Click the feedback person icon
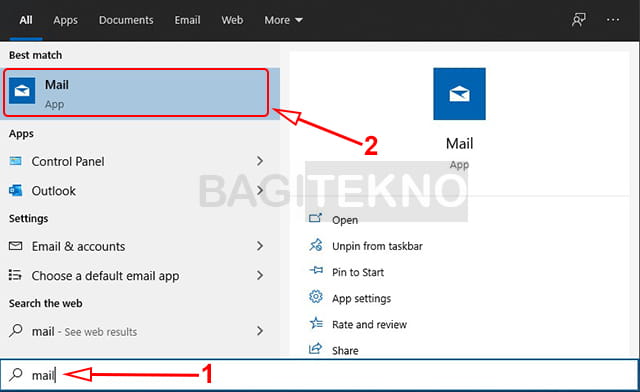Image resolution: width=640 pixels, height=392 pixels. (x=578, y=20)
